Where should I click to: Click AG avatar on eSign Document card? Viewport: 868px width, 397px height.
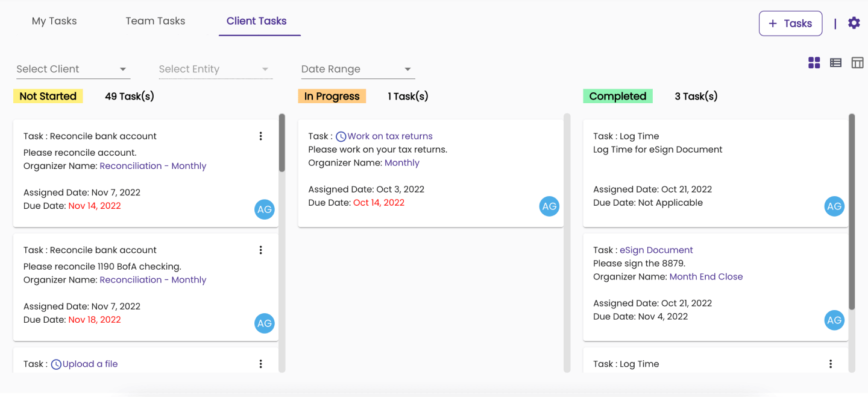(x=834, y=320)
